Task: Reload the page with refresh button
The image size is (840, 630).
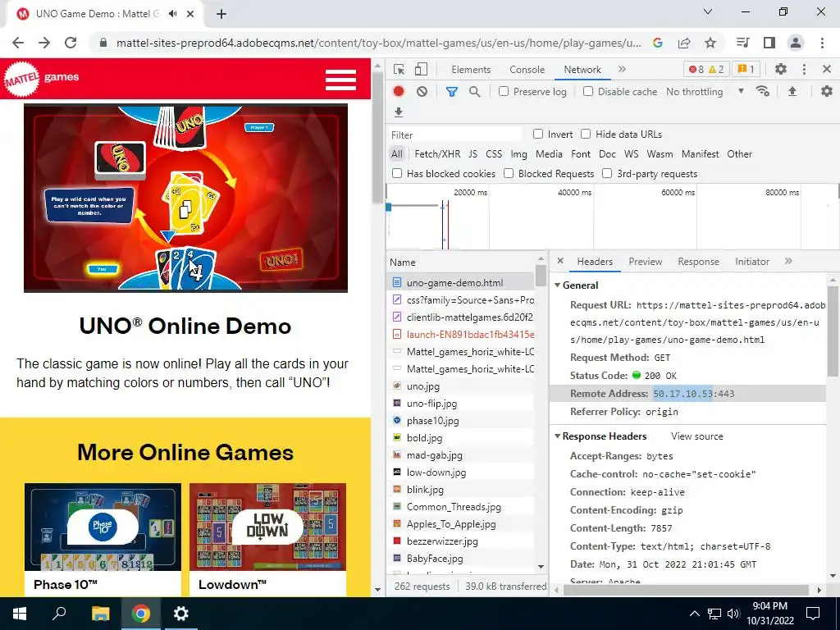Action: [x=71, y=43]
